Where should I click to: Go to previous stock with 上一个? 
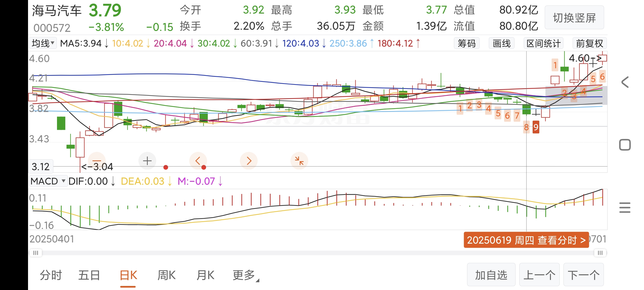click(x=539, y=275)
